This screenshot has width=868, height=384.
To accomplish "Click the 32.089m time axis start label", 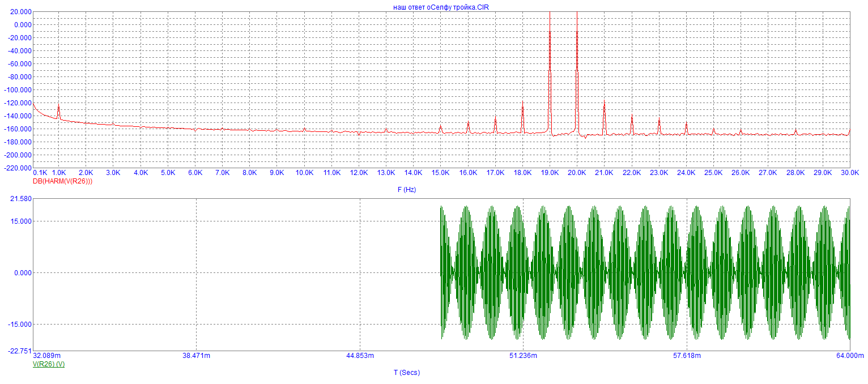I will 47,356.
